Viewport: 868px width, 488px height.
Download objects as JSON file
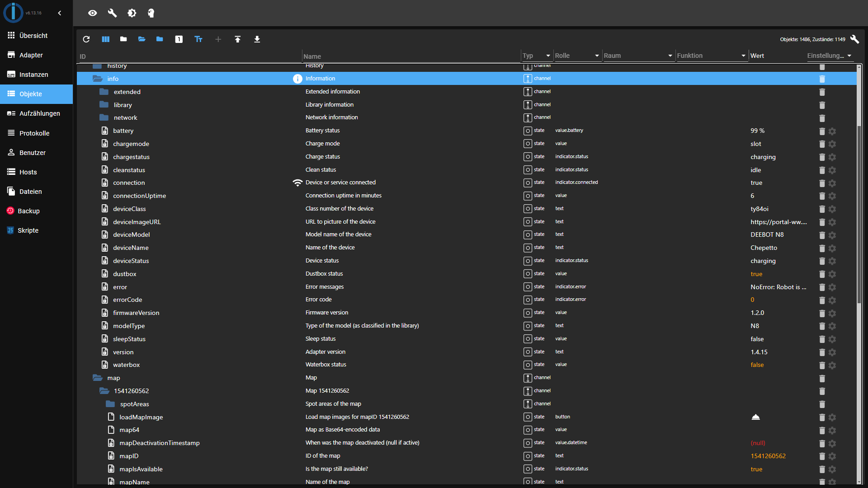(x=257, y=39)
